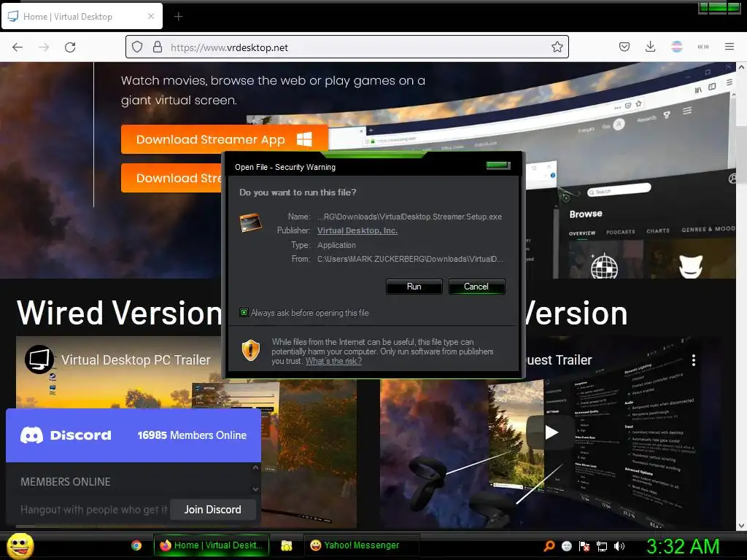Click page scrollbar up arrow
Viewport: 747px width, 560px height.
[741, 68]
